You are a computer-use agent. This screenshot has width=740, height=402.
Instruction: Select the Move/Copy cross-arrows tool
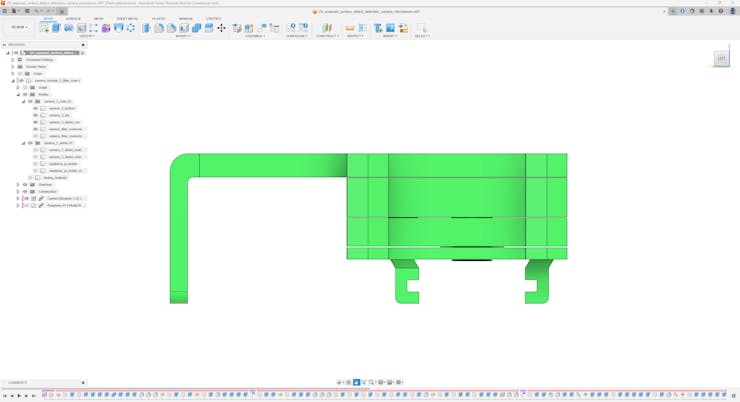tap(221, 28)
